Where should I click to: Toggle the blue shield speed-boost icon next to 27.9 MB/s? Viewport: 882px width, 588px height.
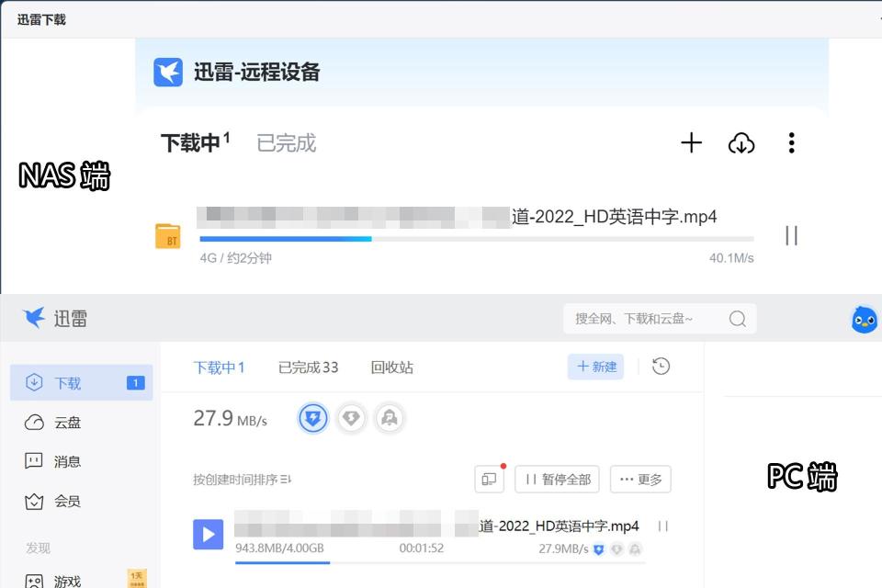pos(312,418)
